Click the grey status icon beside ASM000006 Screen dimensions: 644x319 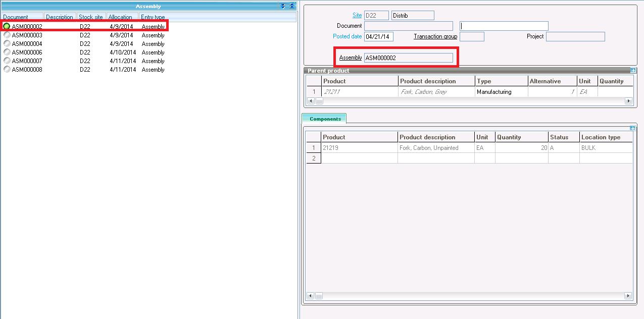[7, 52]
